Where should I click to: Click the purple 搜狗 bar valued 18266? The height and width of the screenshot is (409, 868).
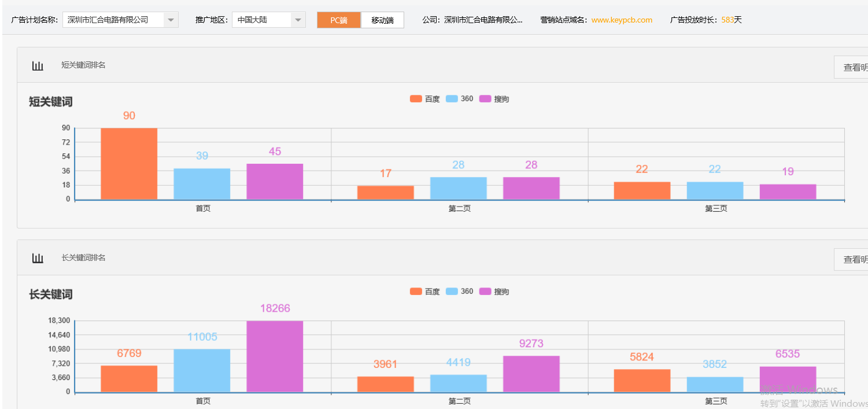click(275, 356)
